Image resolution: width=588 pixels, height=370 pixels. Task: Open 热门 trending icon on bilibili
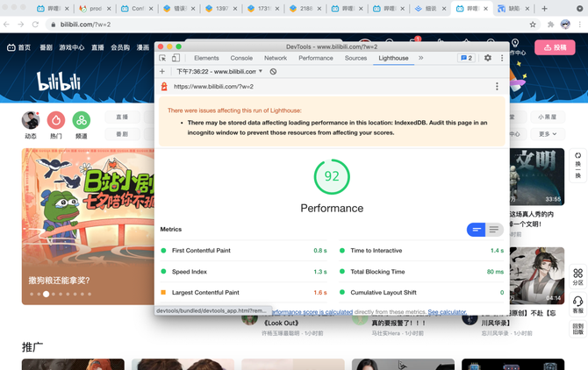(56, 121)
